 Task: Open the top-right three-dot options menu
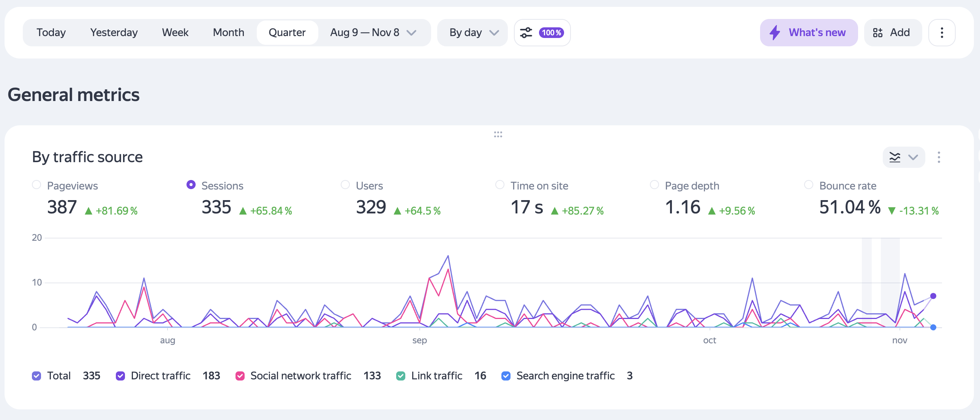tap(942, 33)
